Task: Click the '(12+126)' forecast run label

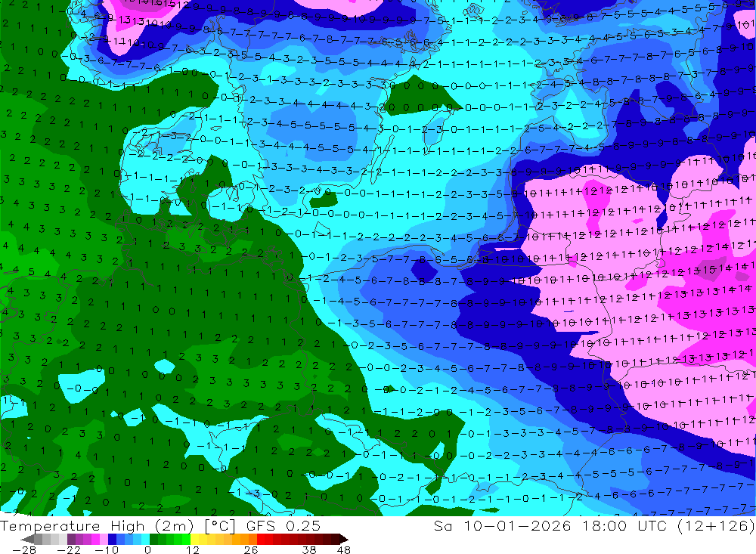Action: tap(715, 526)
